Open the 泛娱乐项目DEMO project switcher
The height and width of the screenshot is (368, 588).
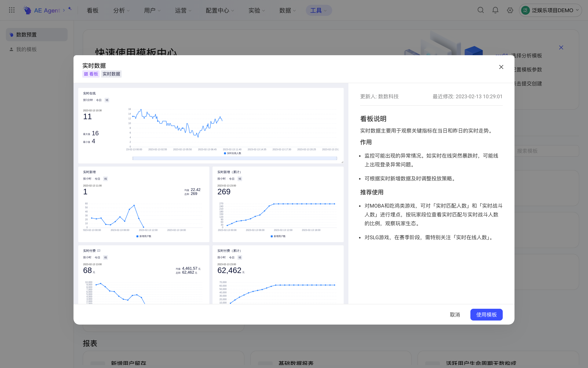tap(550, 10)
